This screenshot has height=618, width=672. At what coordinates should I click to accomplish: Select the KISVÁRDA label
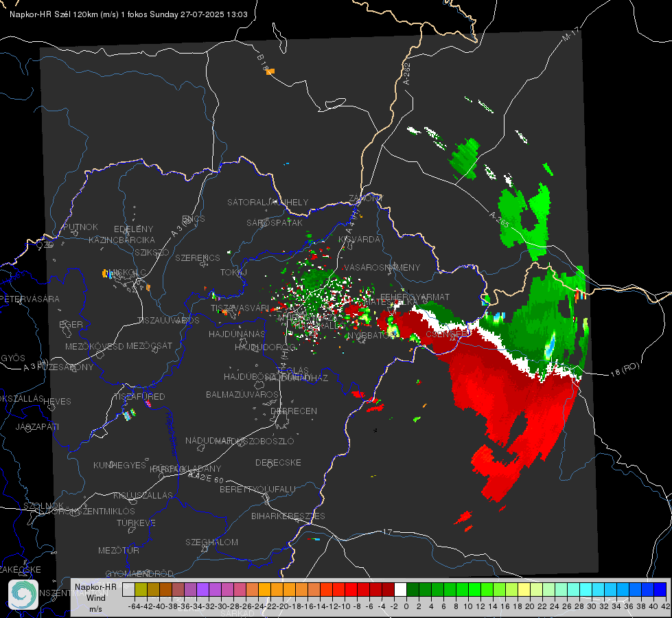[359, 240]
